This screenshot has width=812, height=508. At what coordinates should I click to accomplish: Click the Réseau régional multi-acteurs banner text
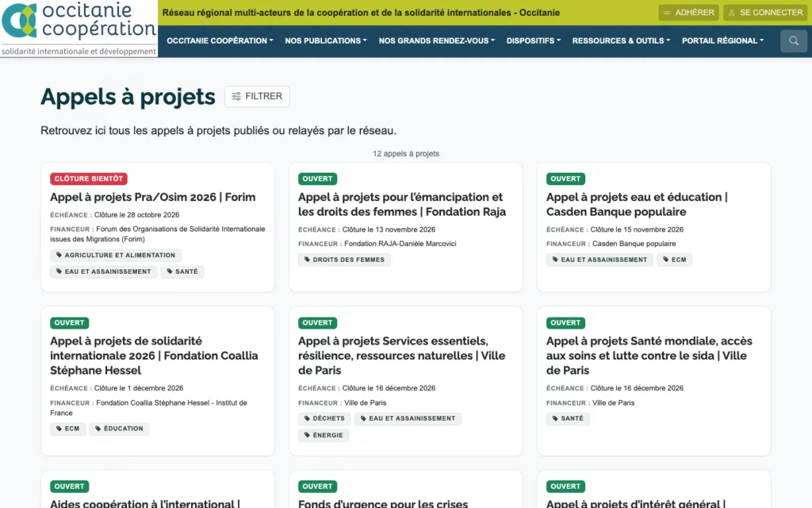[x=361, y=13]
